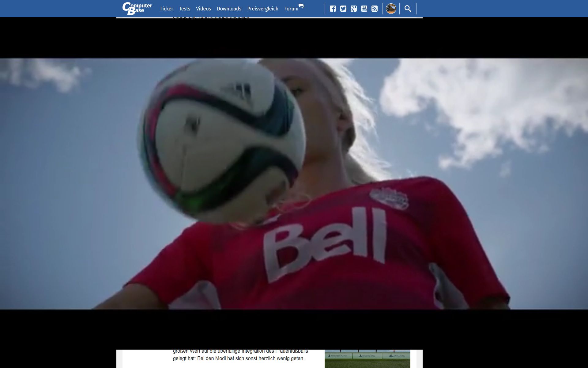Click the user avatar icon
Image resolution: width=588 pixels, height=368 pixels.
tap(391, 9)
